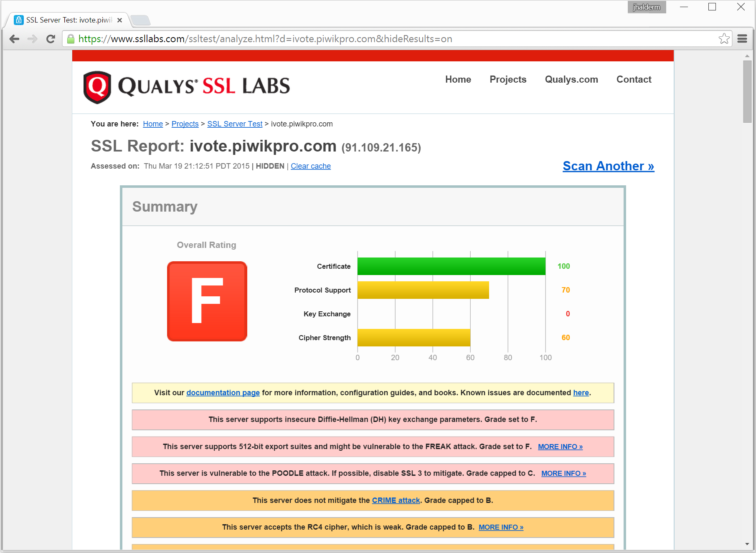Follow the CRIME attack link
The height and width of the screenshot is (553, 756).
point(396,500)
